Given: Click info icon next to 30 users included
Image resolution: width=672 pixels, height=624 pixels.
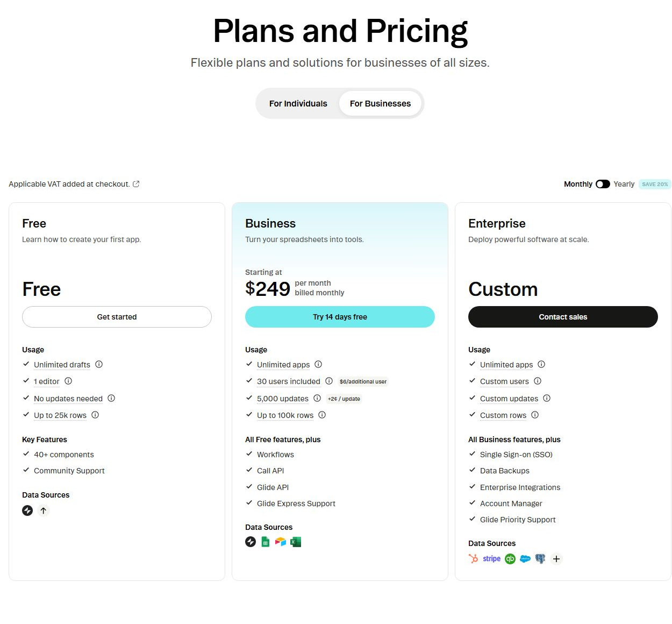Looking at the screenshot, I should [x=329, y=381].
